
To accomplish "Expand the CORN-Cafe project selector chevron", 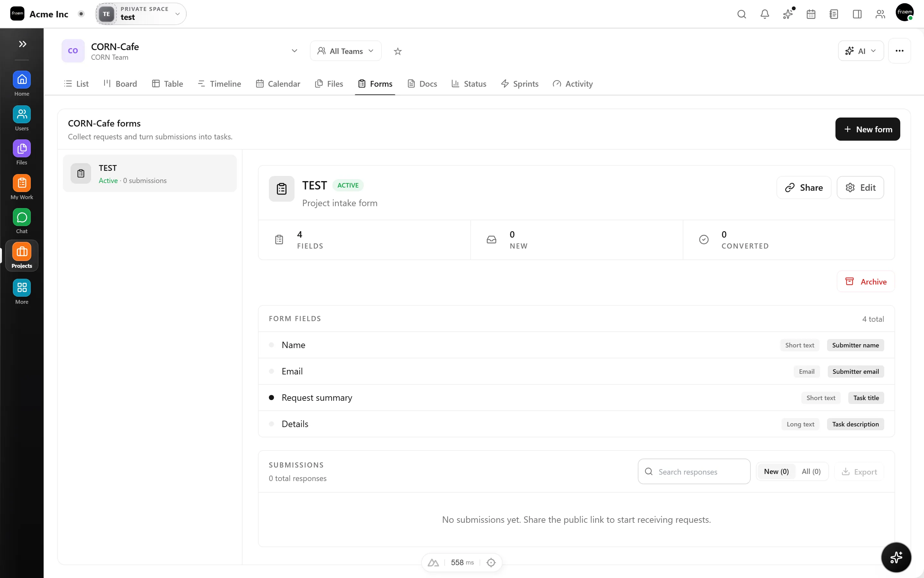I will 294,51.
